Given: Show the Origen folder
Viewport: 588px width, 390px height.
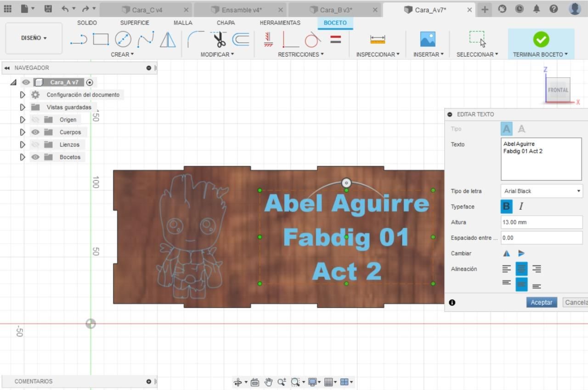Looking at the screenshot, I should click(35, 120).
